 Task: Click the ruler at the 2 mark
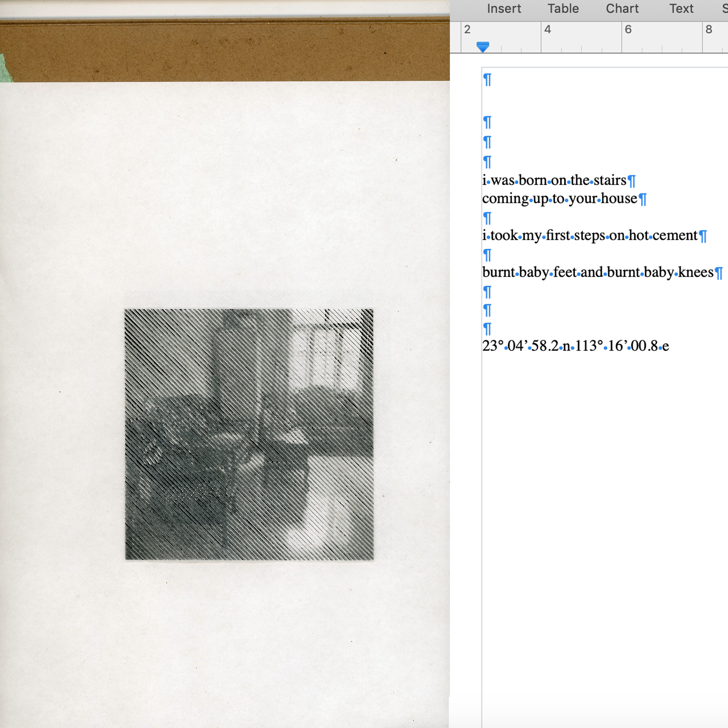[467, 29]
